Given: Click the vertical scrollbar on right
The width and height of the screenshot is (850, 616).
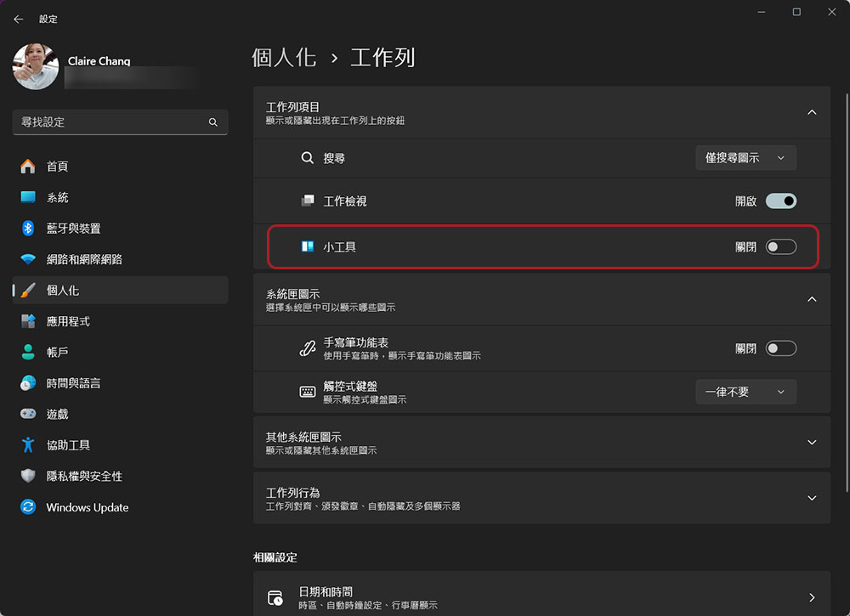Looking at the screenshot, I should [847, 292].
